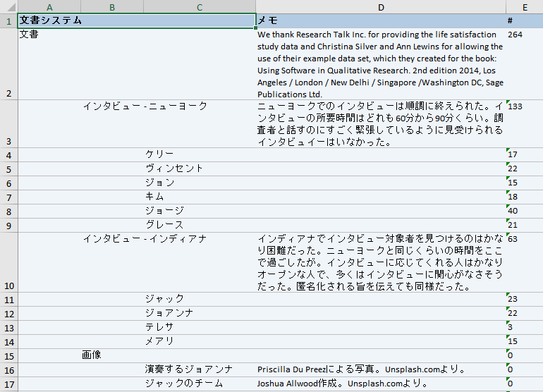Click the 文書システム header cell
This screenshot has width=543, height=392.
pos(137,20)
